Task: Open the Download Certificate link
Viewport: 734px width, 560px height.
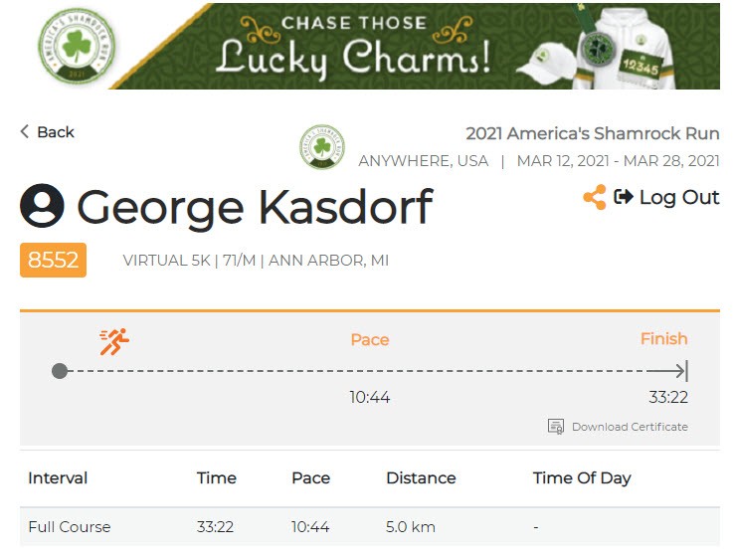Action: (x=630, y=427)
